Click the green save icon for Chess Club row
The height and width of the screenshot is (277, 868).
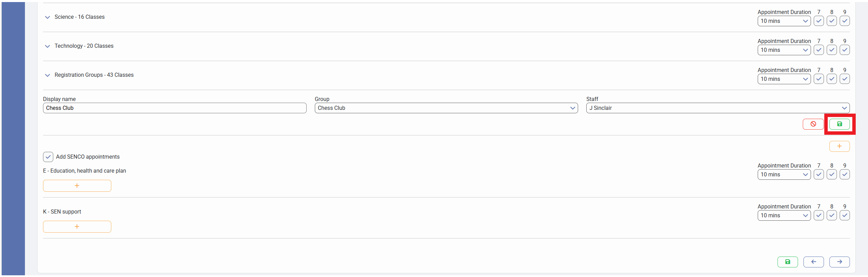[839, 124]
